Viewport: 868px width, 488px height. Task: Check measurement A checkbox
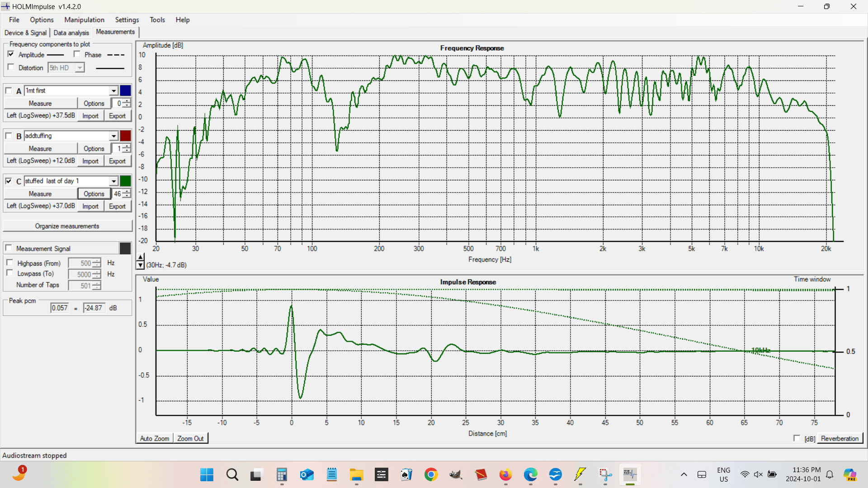click(9, 90)
